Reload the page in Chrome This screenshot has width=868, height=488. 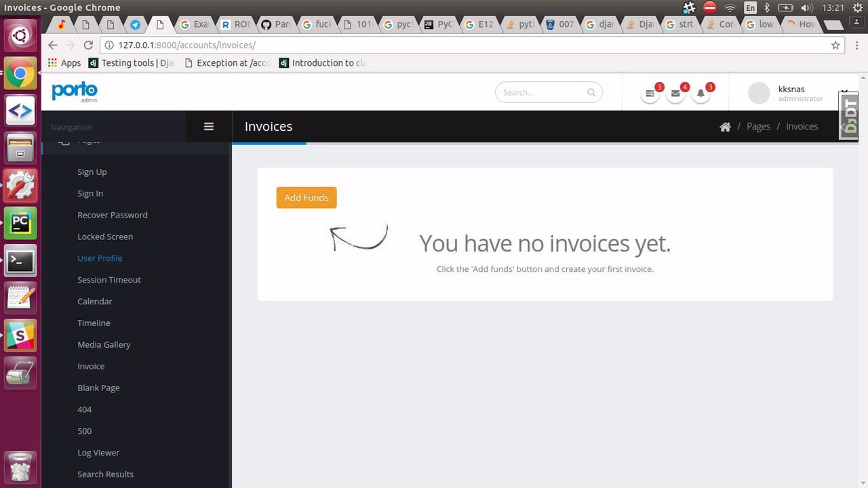click(87, 45)
